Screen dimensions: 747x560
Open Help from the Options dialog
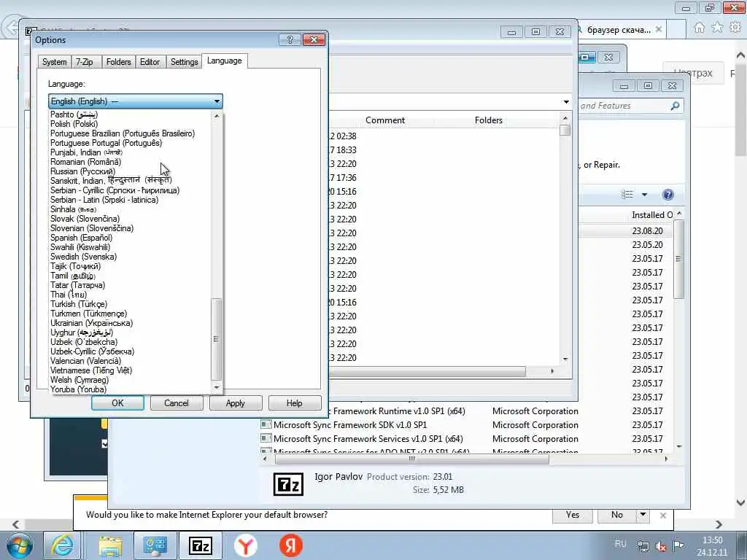pyautogui.click(x=295, y=403)
